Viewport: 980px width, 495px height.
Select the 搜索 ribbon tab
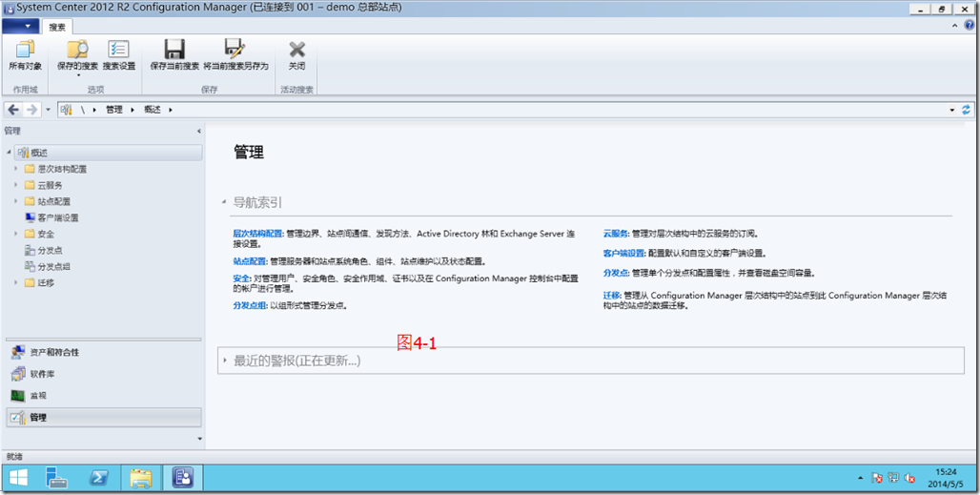pyautogui.click(x=57, y=27)
